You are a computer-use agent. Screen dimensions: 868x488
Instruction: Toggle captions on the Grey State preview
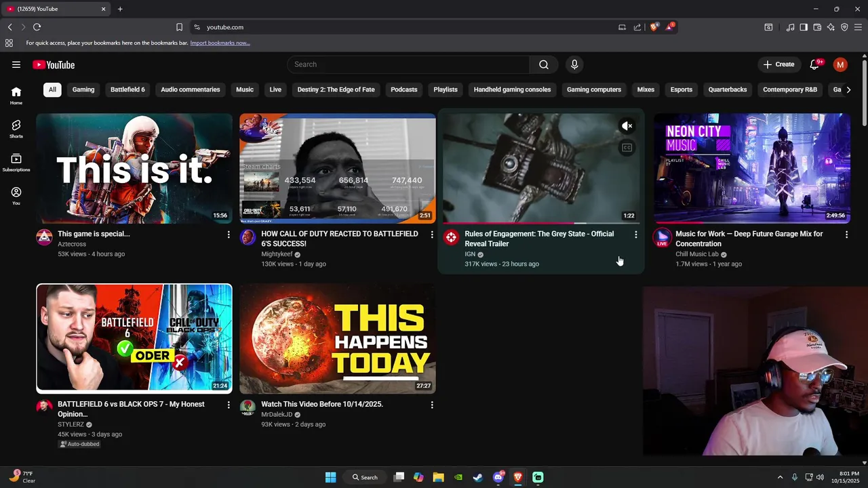click(627, 148)
